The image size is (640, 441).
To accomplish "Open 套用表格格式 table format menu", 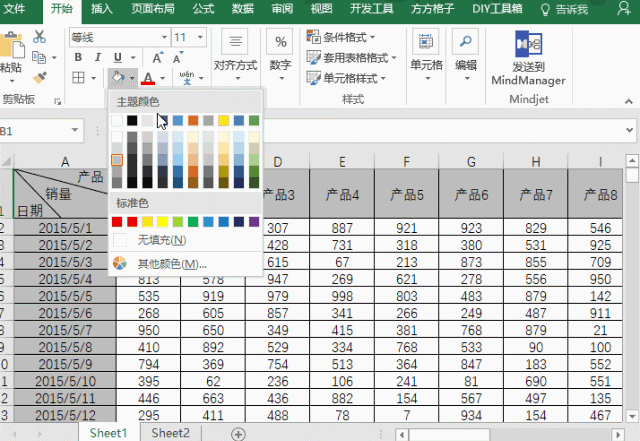I will coord(351,58).
